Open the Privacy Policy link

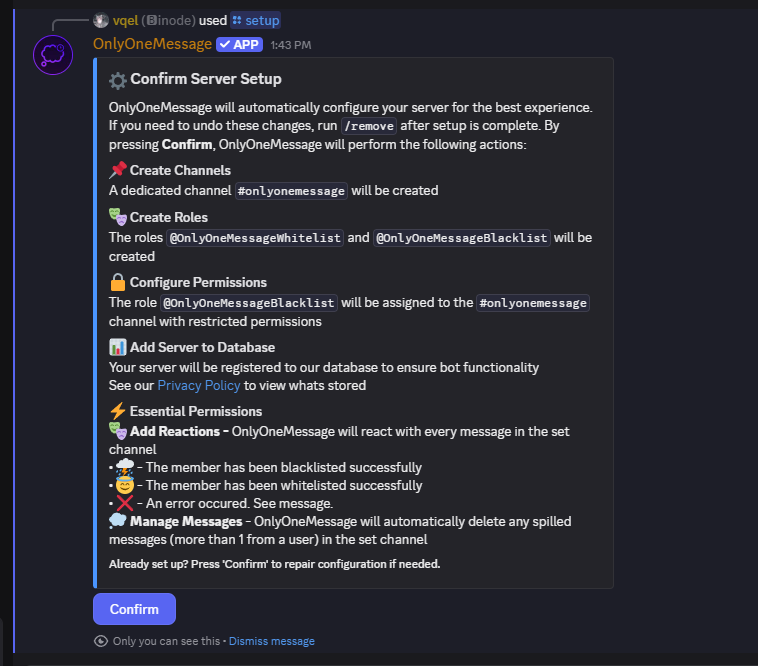coord(199,385)
